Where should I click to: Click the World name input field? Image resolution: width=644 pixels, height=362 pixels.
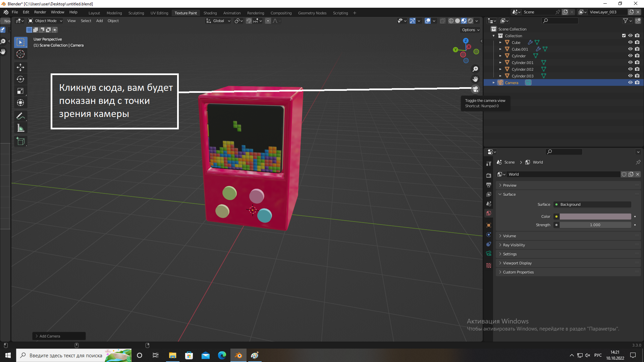click(563, 174)
